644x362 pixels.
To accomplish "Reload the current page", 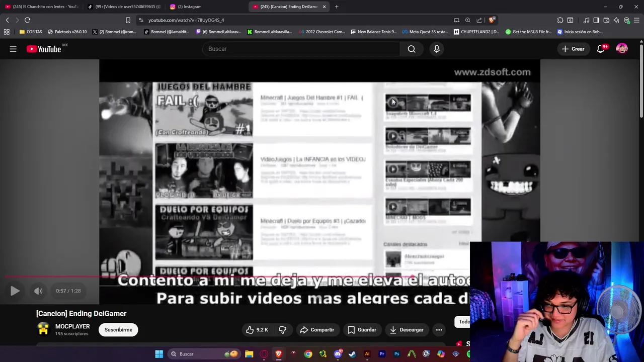I will [x=27, y=20].
